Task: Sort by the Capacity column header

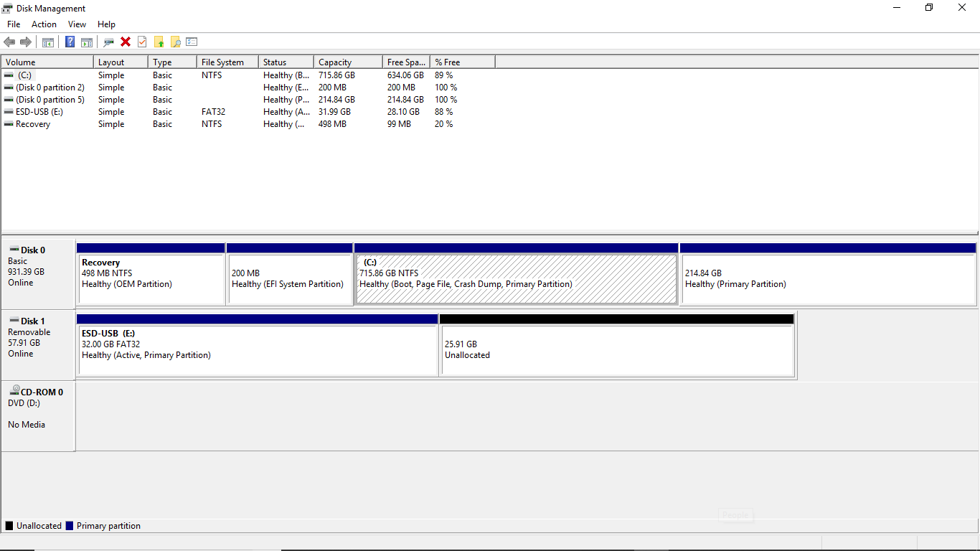Action: [x=347, y=62]
